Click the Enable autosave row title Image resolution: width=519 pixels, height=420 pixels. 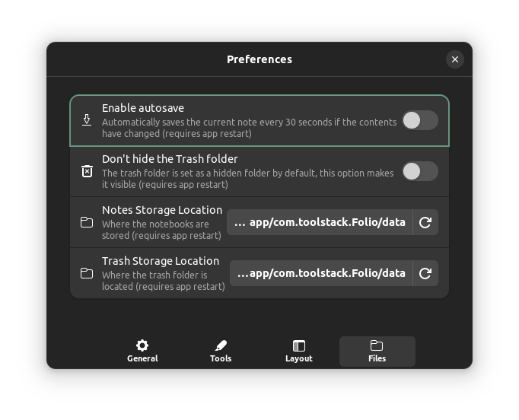[143, 108]
